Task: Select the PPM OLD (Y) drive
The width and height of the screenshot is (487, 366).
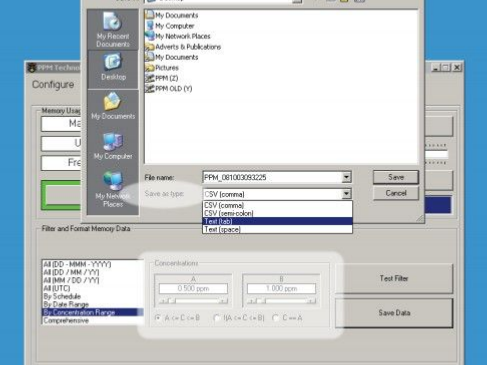Action: pyautogui.click(x=169, y=89)
